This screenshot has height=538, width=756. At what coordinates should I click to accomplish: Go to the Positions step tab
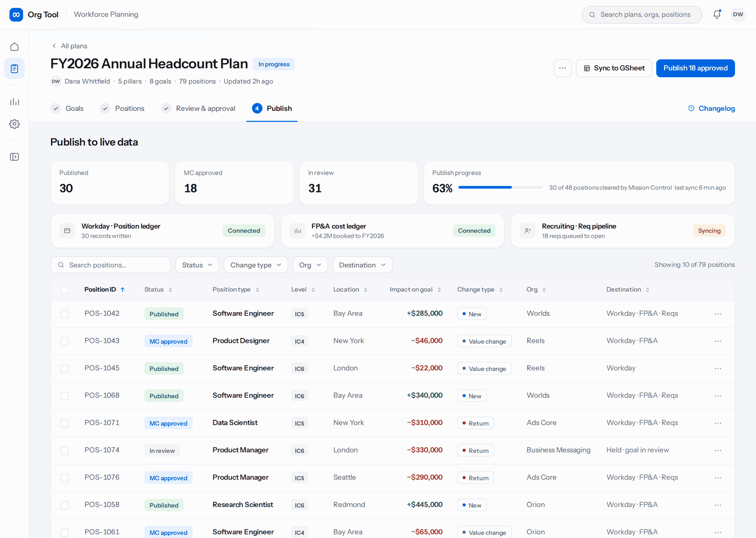click(x=122, y=108)
